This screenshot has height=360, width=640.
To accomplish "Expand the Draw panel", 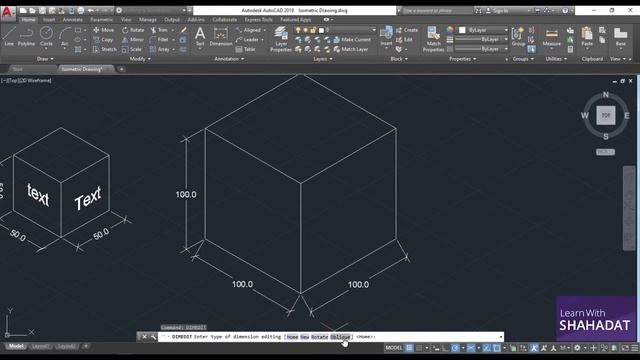I will pyautogui.click(x=45, y=59).
